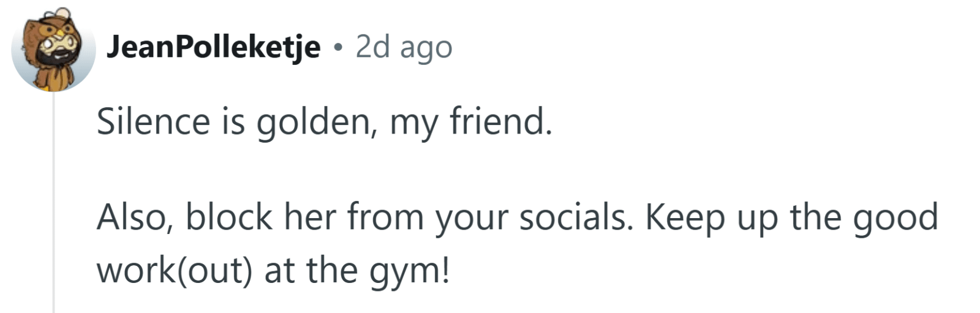Collapse the comment thread via vertical line

(53, 202)
